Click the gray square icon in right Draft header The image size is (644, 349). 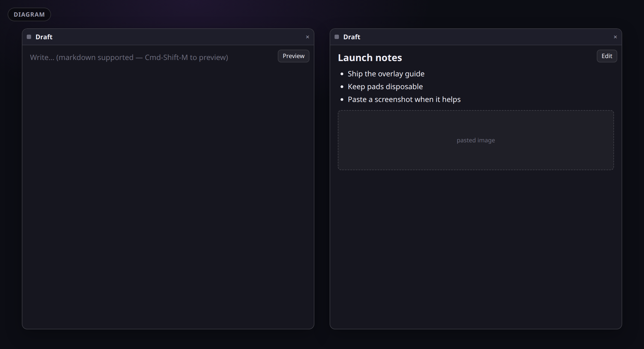click(x=337, y=37)
